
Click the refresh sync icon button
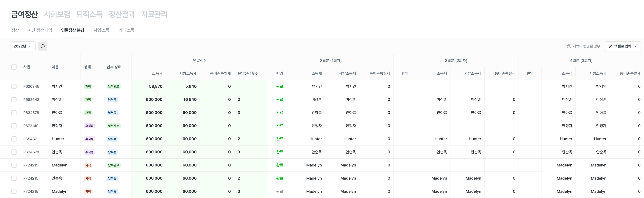(42, 46)
